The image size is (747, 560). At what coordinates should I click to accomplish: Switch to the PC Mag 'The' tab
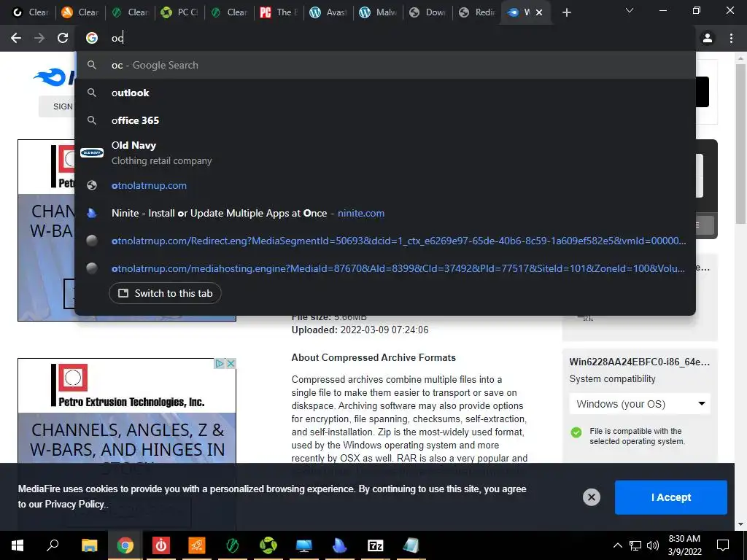[x=278, y=12]
